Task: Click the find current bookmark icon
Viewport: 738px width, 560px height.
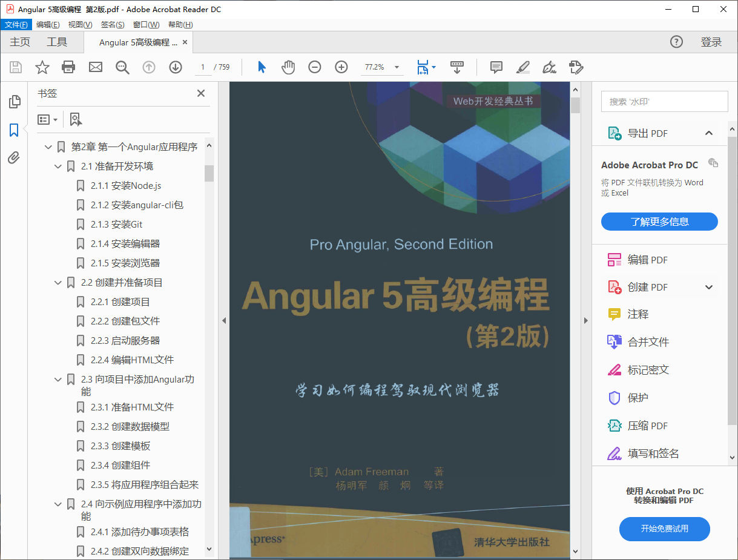Action: tap(75, 119)
